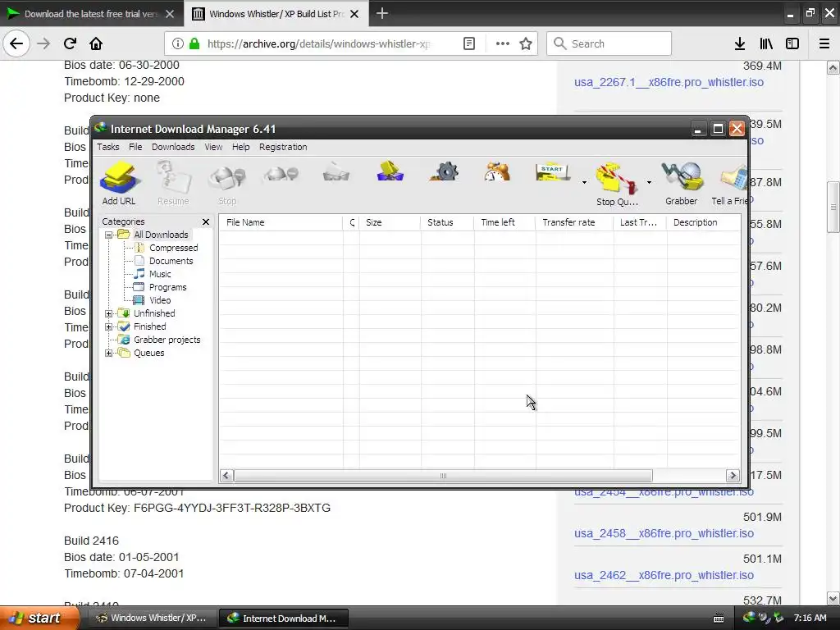Screen dimensions: 840x630
Task: Select the Music category
Action: 160,274
